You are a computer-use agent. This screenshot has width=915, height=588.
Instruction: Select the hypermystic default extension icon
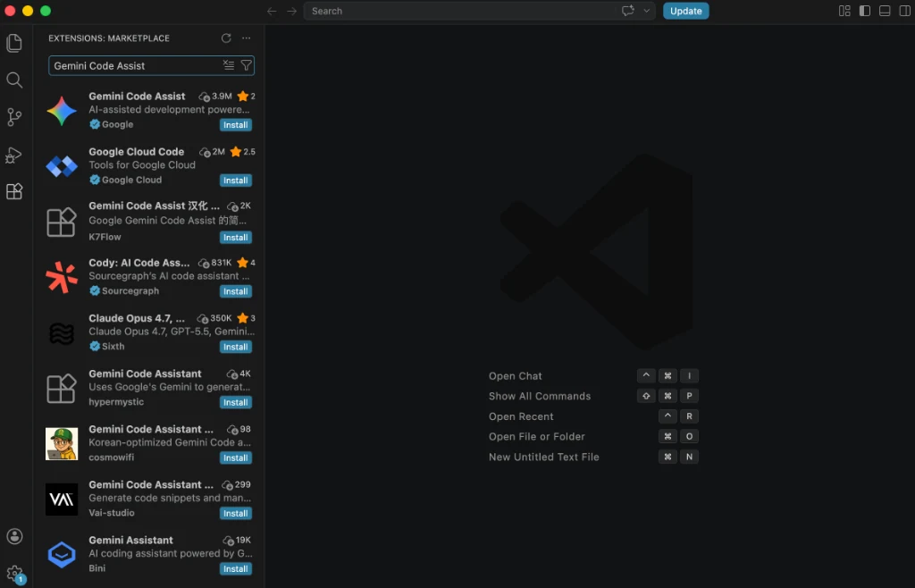click(x=62, y=389)
